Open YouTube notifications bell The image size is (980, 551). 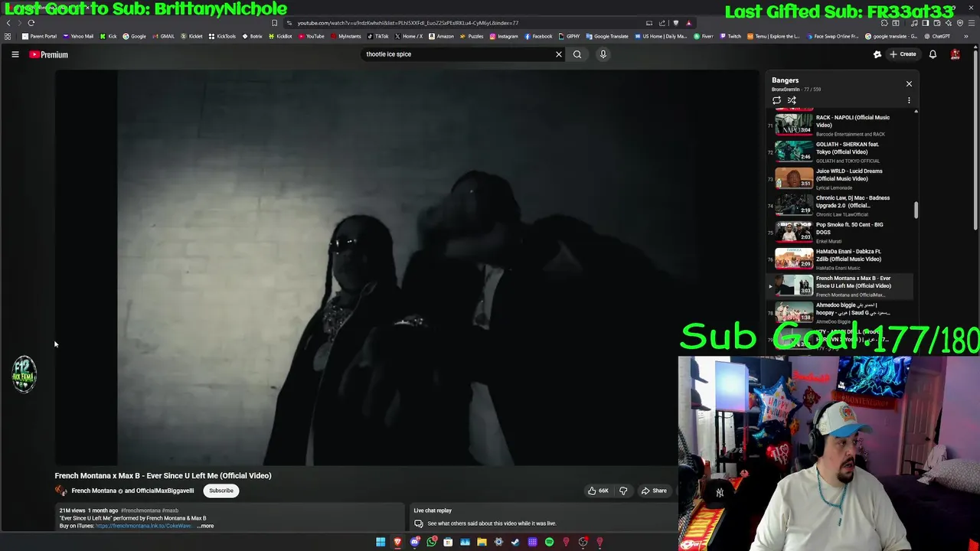(x=933, y=54)
